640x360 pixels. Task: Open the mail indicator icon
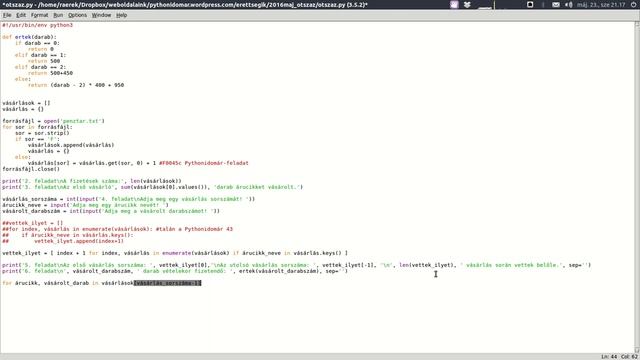click(556, 4)
